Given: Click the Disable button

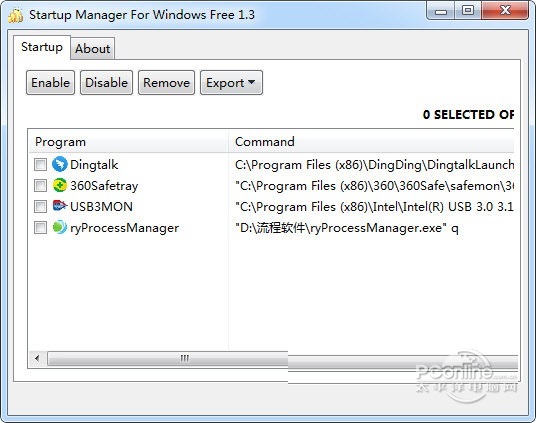Looking at the screenshot, I should (106, 83).
